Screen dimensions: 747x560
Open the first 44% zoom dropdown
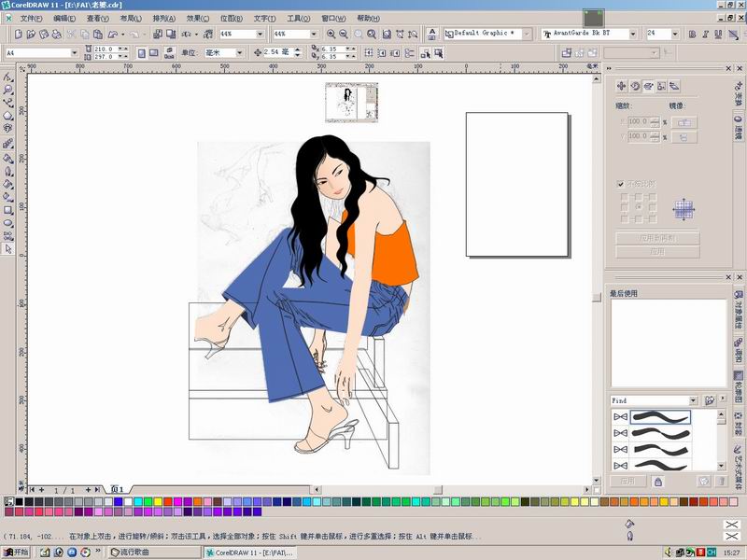point(260,35)
